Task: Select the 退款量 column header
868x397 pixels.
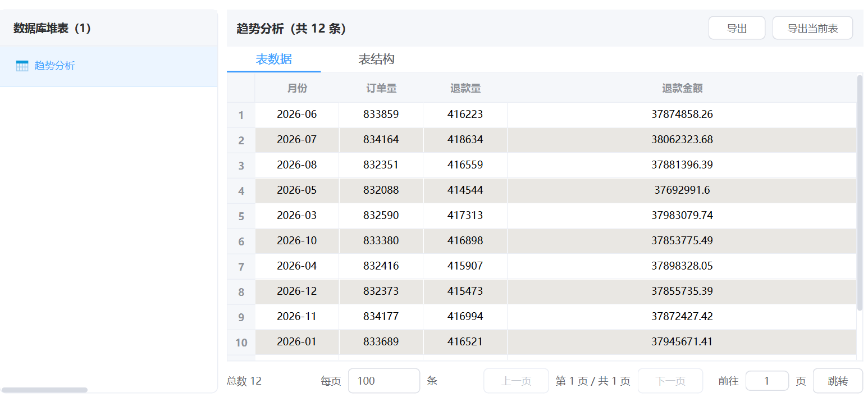Action: (x=465, y=88)
